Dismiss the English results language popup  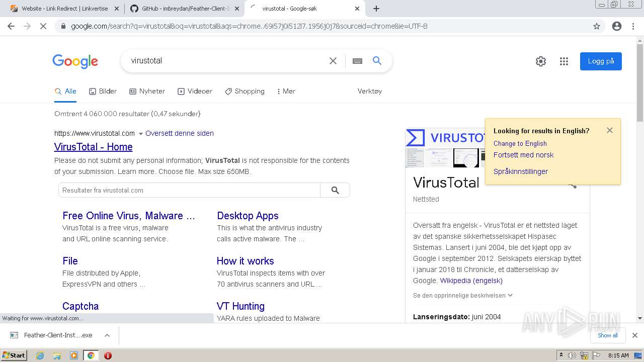point(610,130)
